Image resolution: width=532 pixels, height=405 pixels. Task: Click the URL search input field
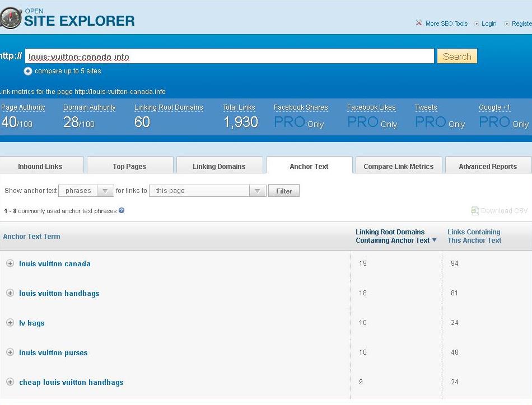pos(230,56)
